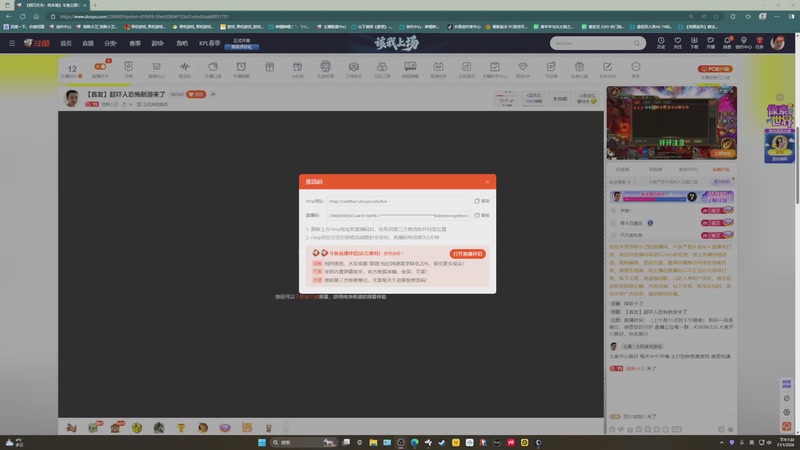Open 分类 in the top navigation

(x=110, y=43)
